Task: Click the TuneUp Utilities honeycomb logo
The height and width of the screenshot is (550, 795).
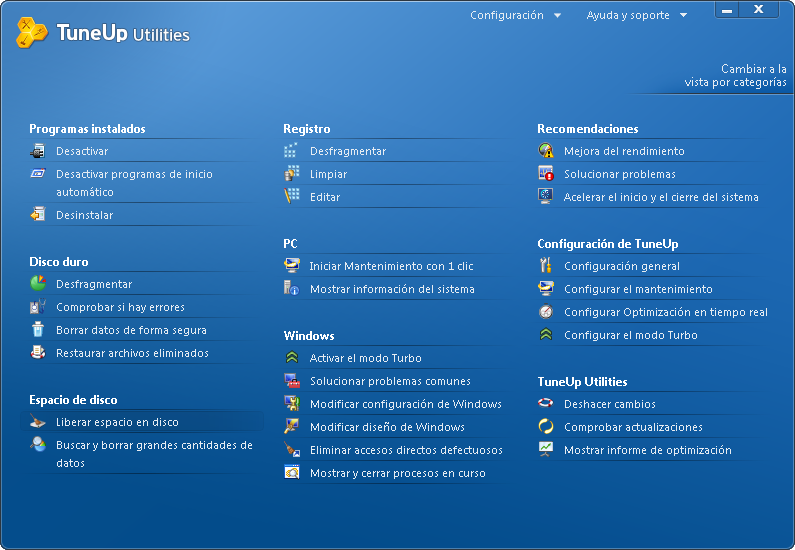Action: coord(31,32)
